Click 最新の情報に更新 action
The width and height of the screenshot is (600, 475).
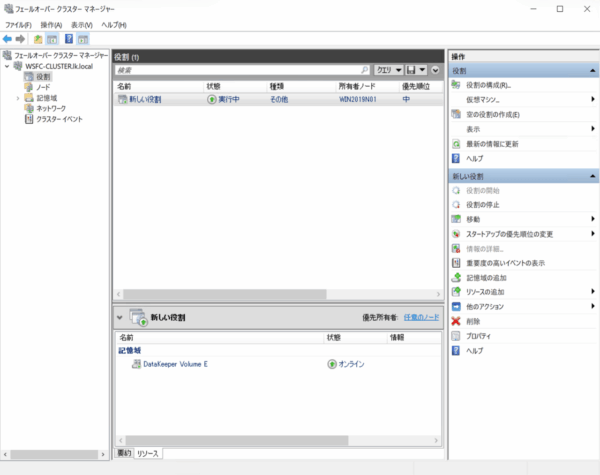[492, 144]
